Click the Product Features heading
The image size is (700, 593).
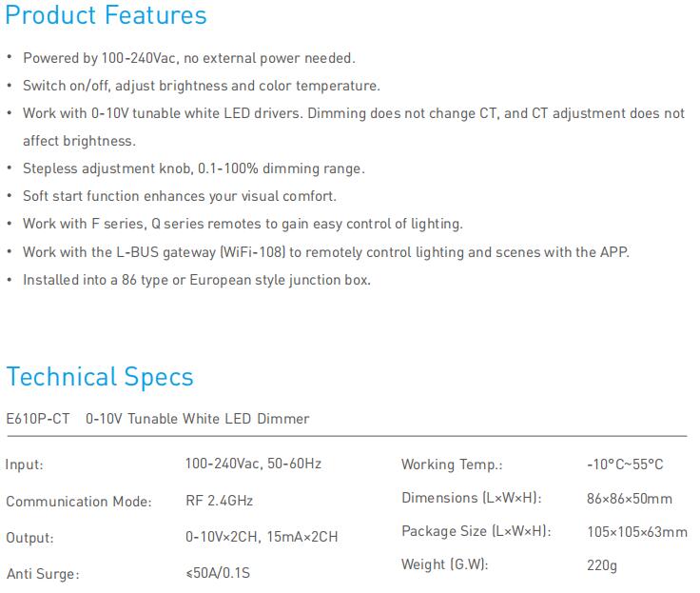pos(107,15)
